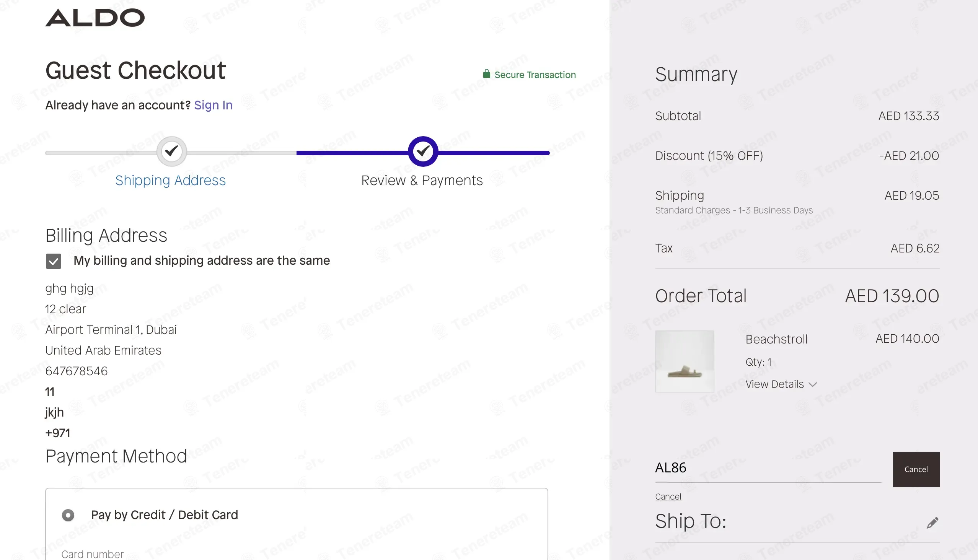978x560 pixels.
Task: Select Pay by Credit / Debit Card radio
Action: click(68, 515)
